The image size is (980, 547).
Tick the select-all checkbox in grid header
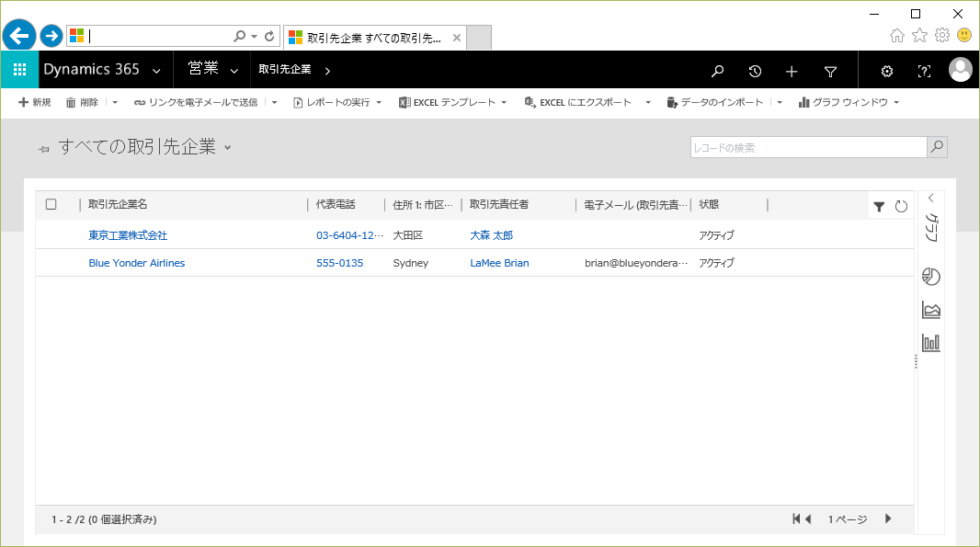pos(51,204)
